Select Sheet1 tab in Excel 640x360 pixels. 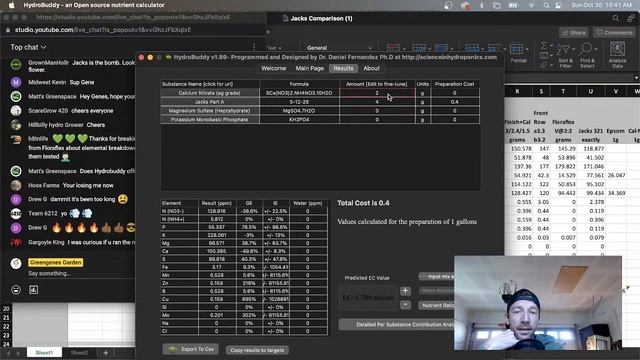coord(44,353)
